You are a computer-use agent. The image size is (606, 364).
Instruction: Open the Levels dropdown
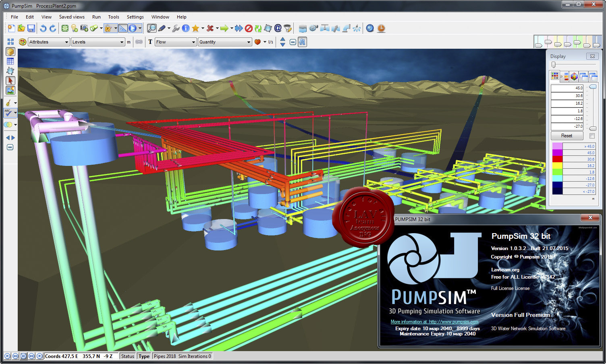(x=98, y=42)
